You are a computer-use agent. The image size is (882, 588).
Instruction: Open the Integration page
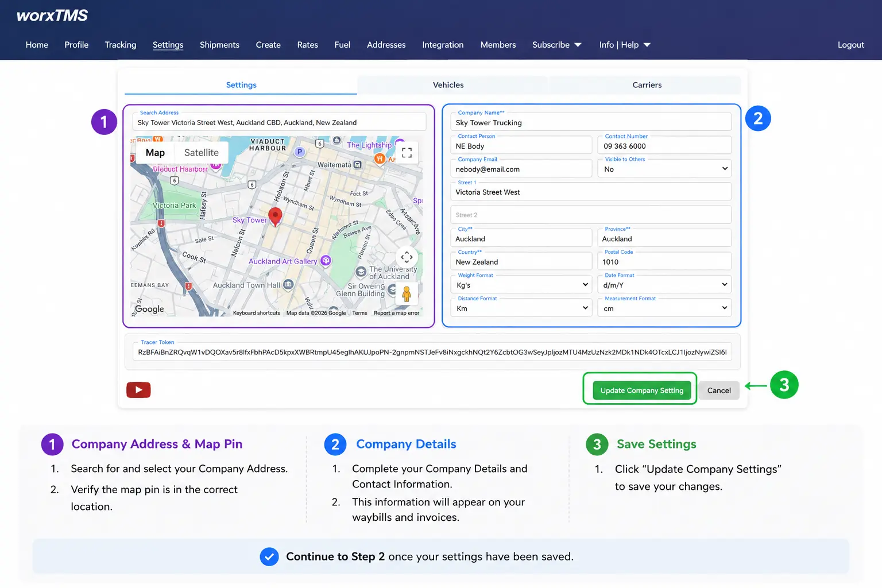click(x=443, y=45)
